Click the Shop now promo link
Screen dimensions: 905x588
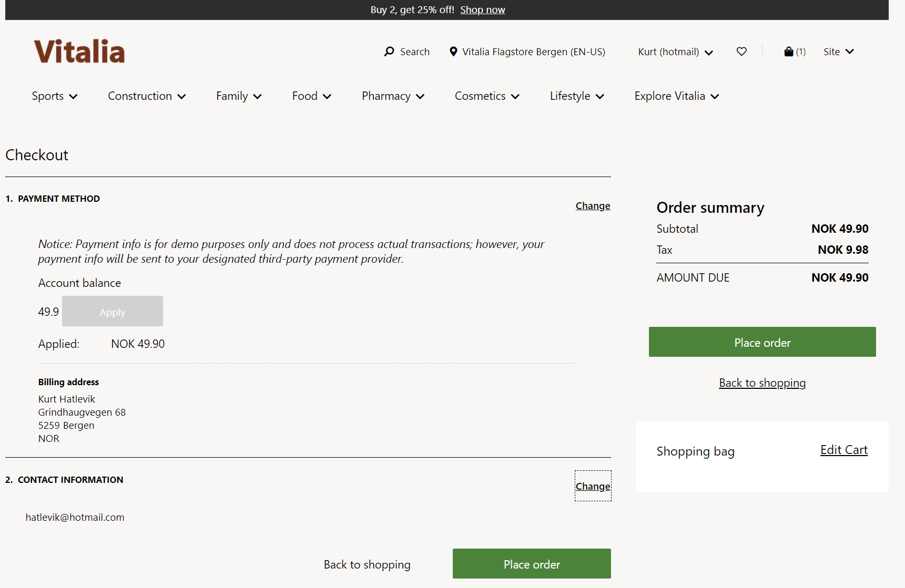482,10
